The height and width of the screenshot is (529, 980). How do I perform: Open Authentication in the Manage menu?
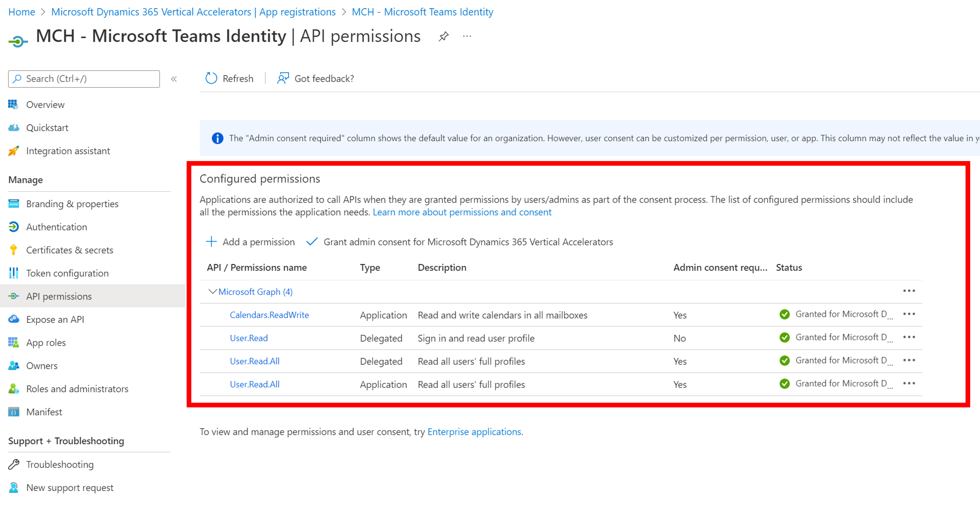pos(56,227)
